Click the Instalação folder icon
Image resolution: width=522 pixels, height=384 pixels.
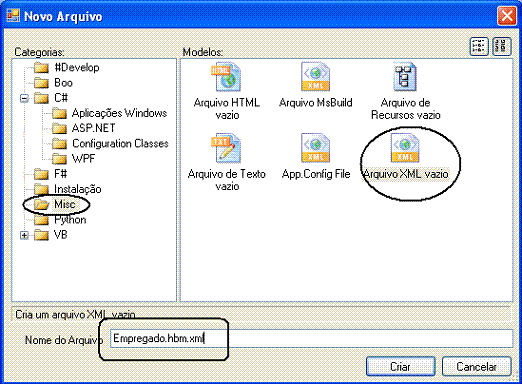41,189
